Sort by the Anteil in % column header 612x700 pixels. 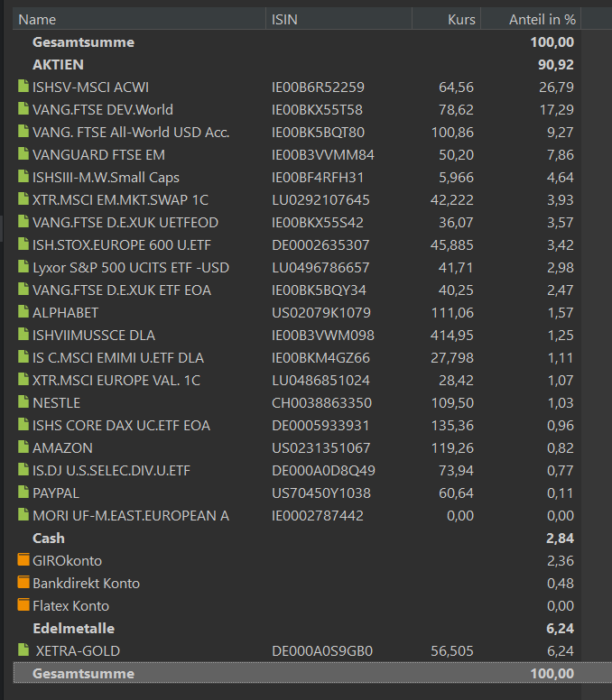pos(531,19)
